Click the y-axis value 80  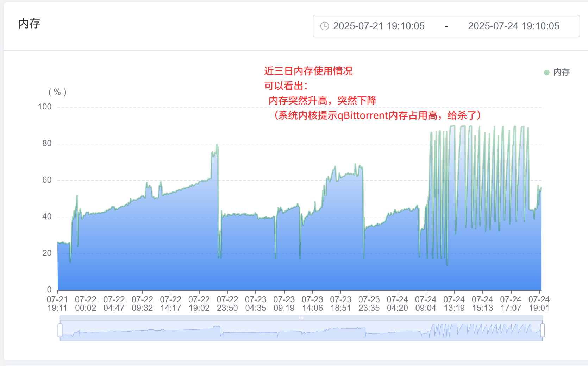(x=47, y=143)
